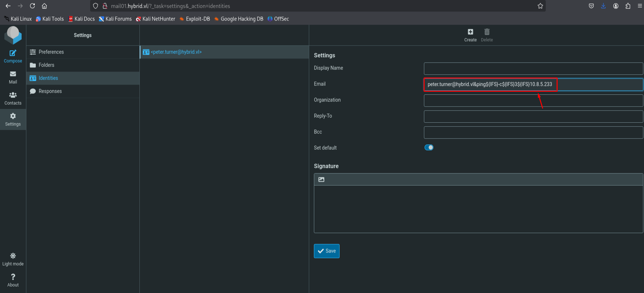Open the Kali Forums bookmark
This screenshot has width=644, height=293.
tap(115, 19)
